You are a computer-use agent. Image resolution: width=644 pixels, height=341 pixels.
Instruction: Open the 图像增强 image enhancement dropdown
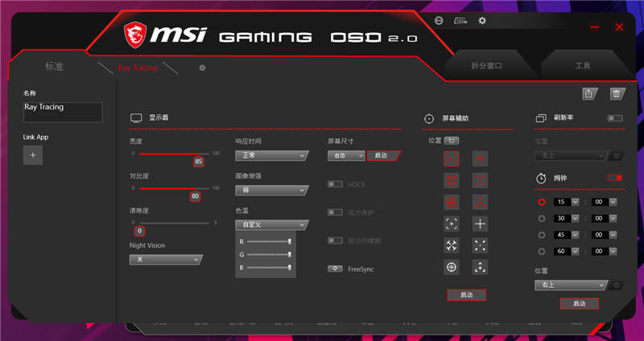click(x=271, y=191)
